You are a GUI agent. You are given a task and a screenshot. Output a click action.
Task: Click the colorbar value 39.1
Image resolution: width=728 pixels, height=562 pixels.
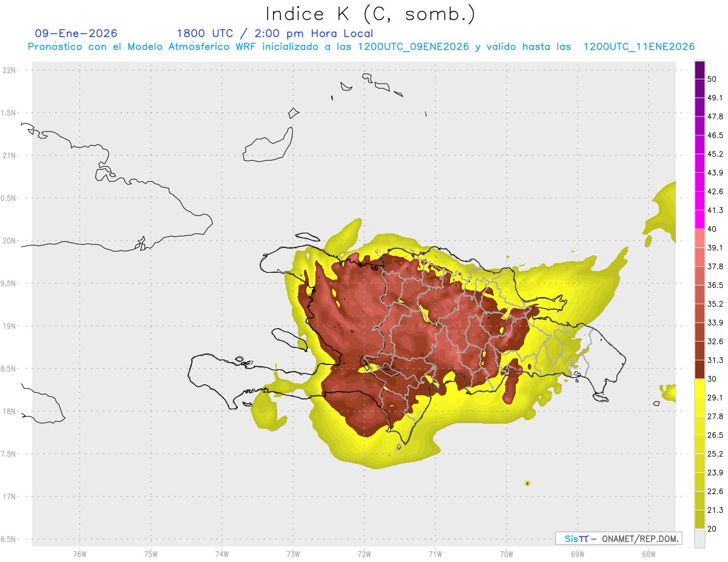point(715,248)
